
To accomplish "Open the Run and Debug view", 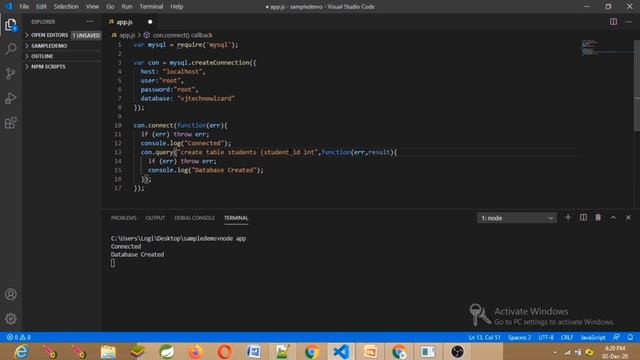I will (x=11, y=98).
